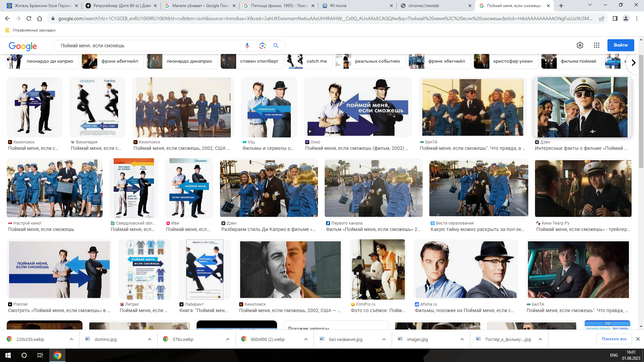Open a new browser tab
644x362 pixels.
click(x=561, y=6)
